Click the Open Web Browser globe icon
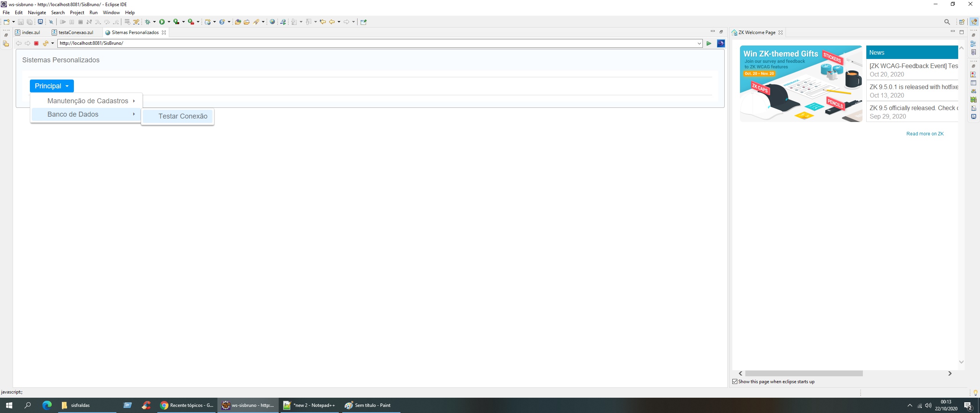Screen dimensions: 980x413 tap(272, 22)
